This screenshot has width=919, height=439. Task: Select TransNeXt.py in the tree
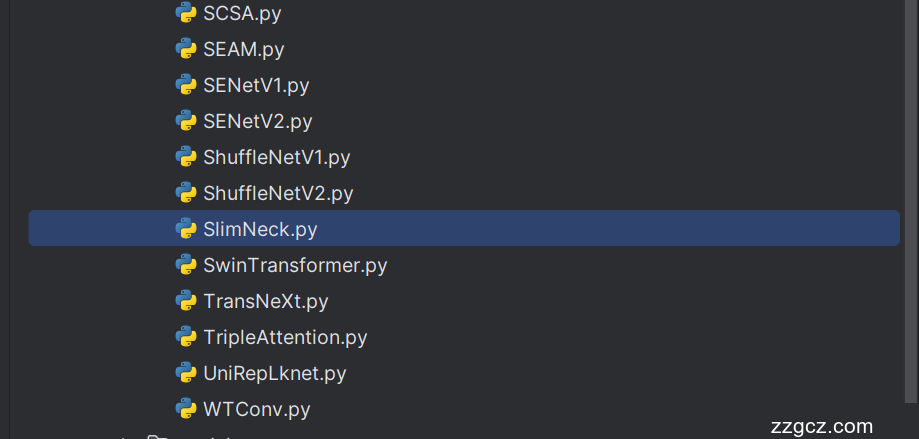(x=265, y=301)
